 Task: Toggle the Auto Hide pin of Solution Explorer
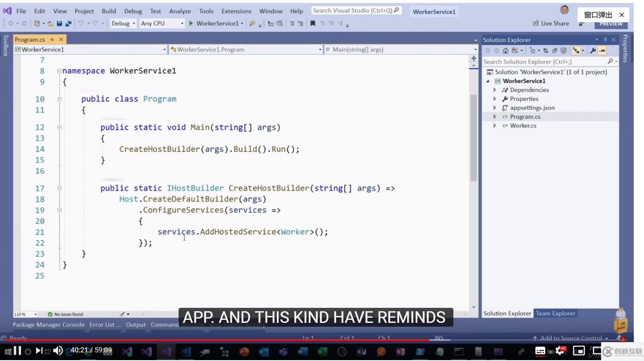tap(605, 39)
